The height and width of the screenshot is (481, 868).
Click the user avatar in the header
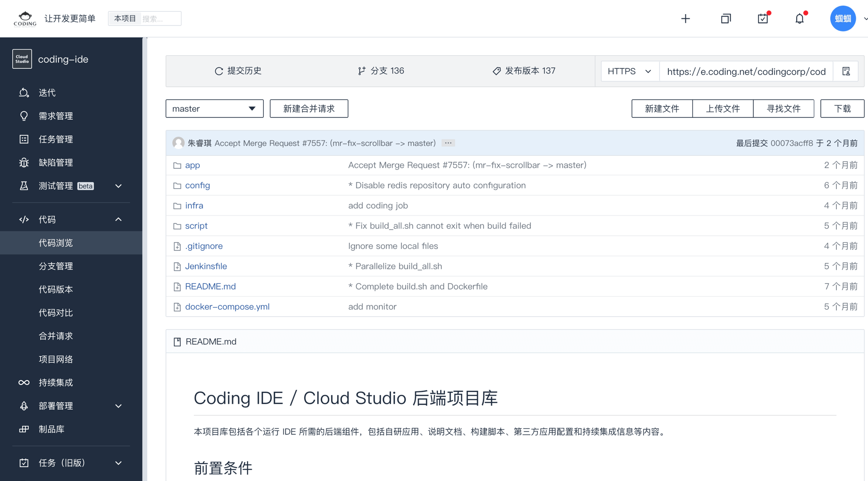[843, 18]
